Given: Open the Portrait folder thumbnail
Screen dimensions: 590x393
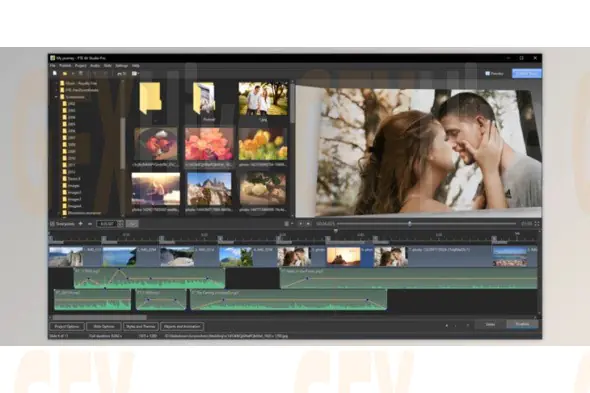Looking at the screenshot, I should click(205, 99).
